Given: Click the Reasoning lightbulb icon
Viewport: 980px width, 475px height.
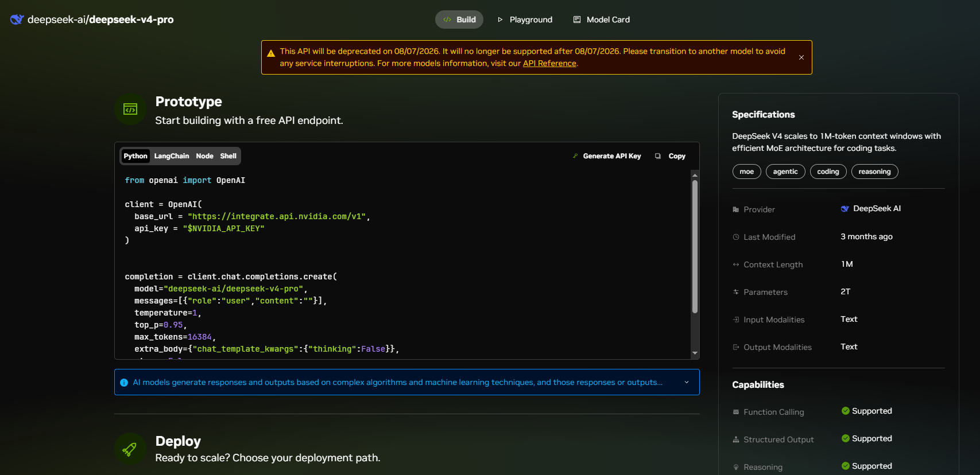Looking at the screenshot, I should [x=736, y=467].
